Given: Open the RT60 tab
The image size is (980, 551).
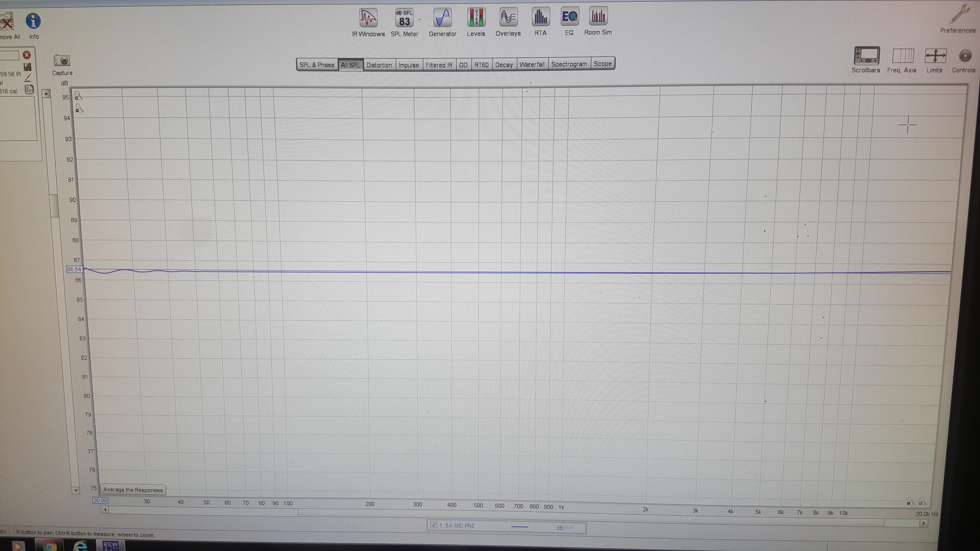Looking at the screenshot, I should pyautogui.click(x=481, y=65).
